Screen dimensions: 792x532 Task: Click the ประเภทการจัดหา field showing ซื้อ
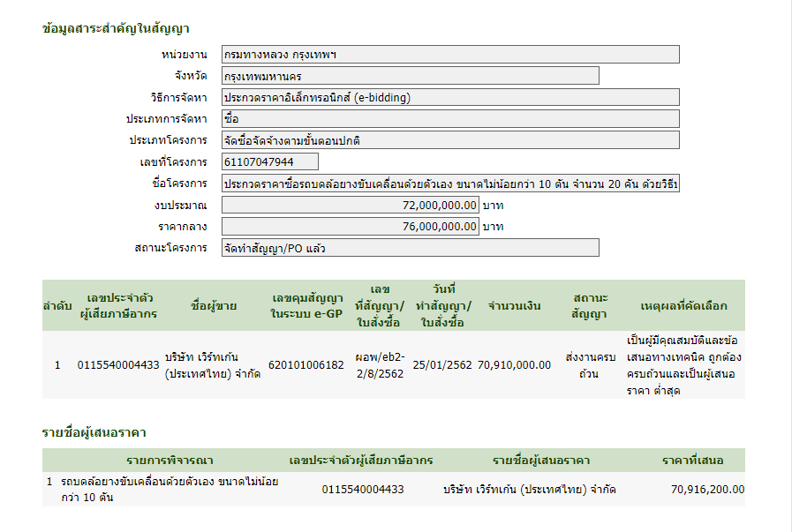tap(450, 118)
